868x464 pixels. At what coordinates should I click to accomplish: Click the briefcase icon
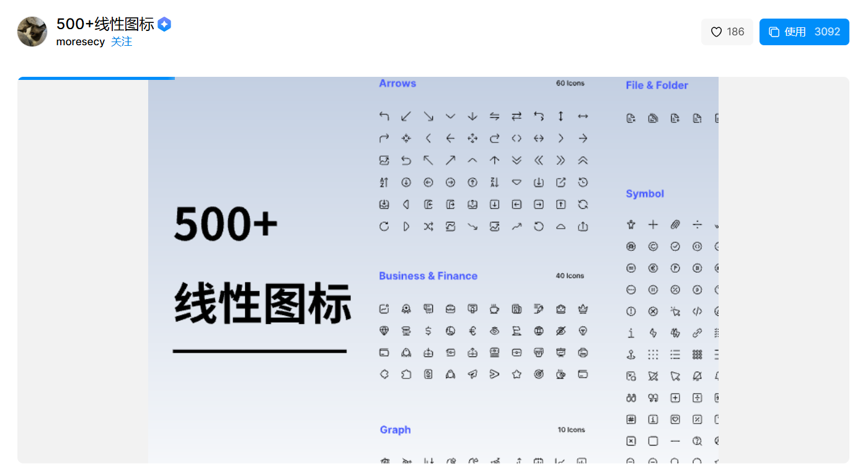pyautogui.click(x=450, y=309)
